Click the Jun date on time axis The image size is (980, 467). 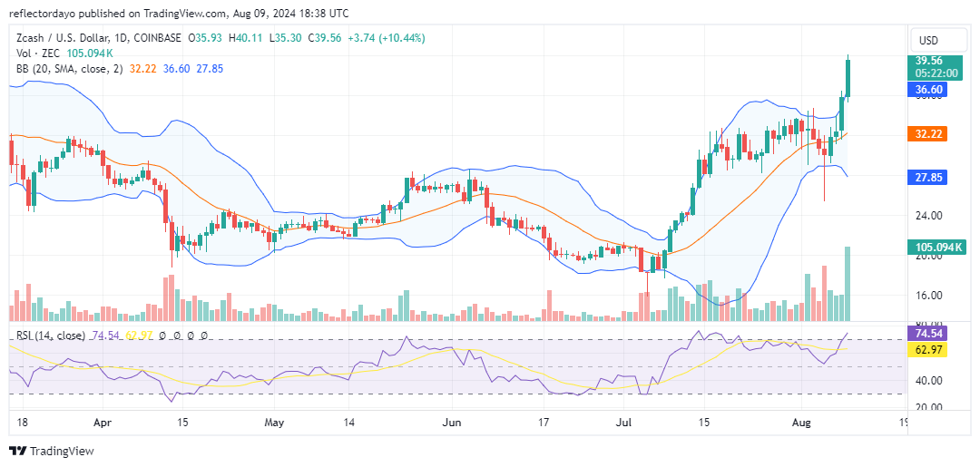[x=451, y=423]
